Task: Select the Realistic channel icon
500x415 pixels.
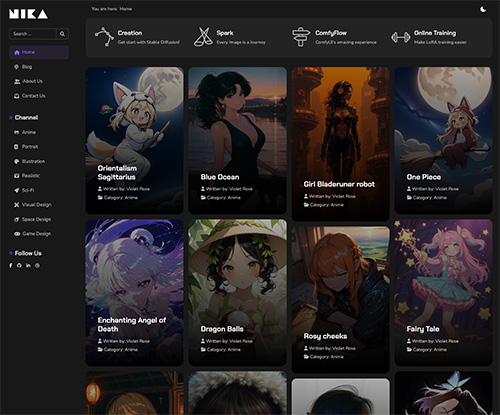Action: click(16, 176)
